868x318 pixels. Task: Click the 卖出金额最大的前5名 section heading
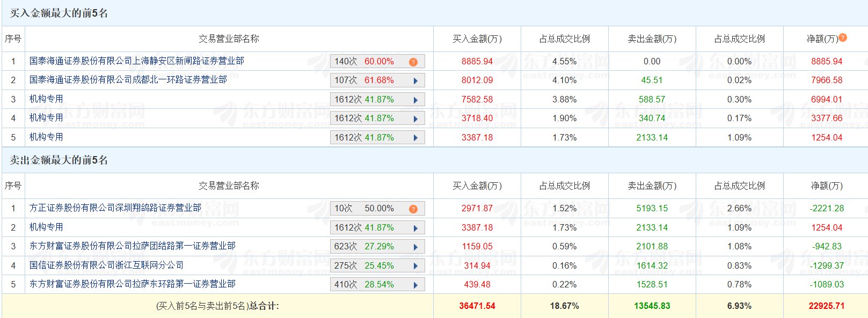click(59, 160)
